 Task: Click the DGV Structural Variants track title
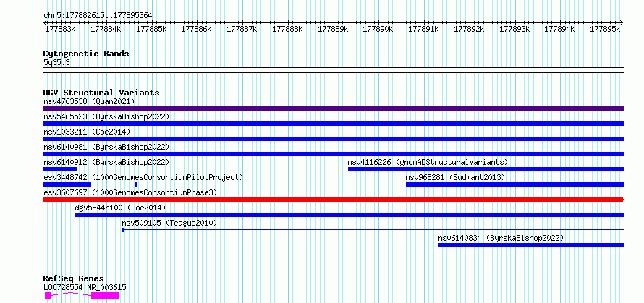click(x=101, y=93)
